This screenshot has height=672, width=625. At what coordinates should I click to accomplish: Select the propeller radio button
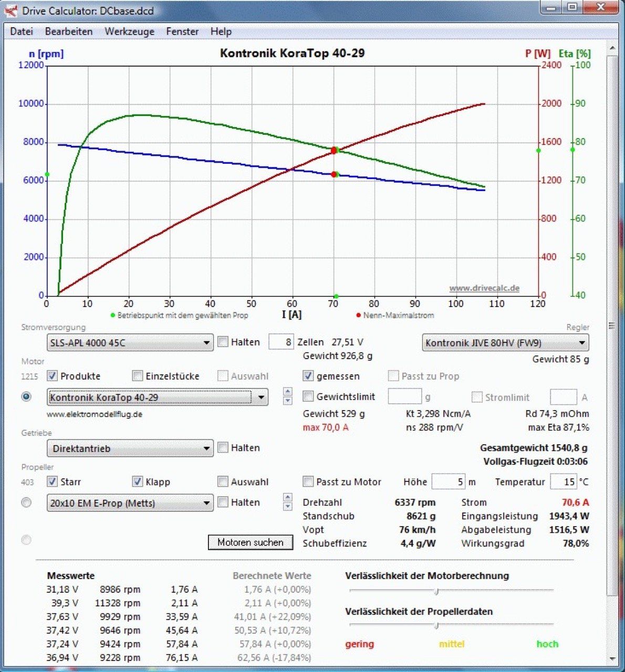click(26, 502)
